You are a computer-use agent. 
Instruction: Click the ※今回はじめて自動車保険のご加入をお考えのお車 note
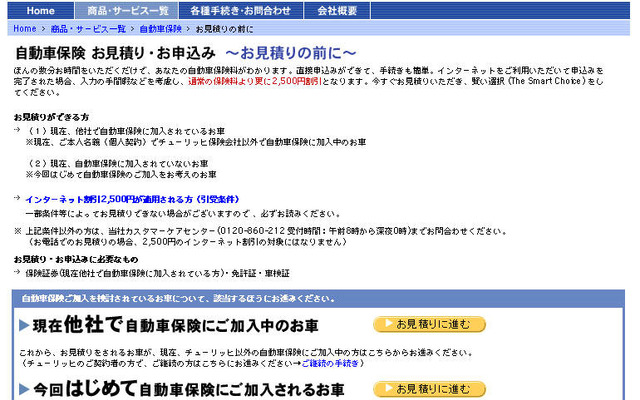121,175
